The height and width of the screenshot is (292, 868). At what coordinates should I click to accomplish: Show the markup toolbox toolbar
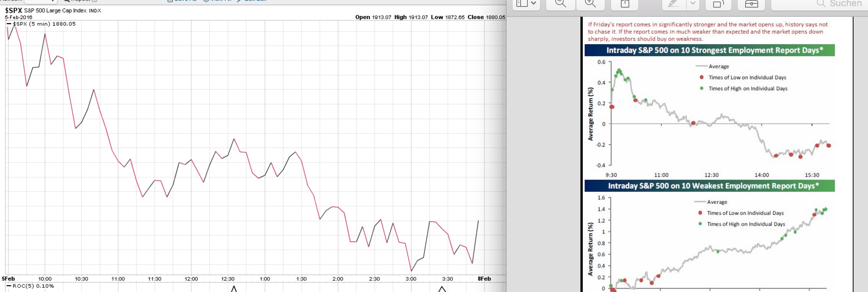pos(752,5)
